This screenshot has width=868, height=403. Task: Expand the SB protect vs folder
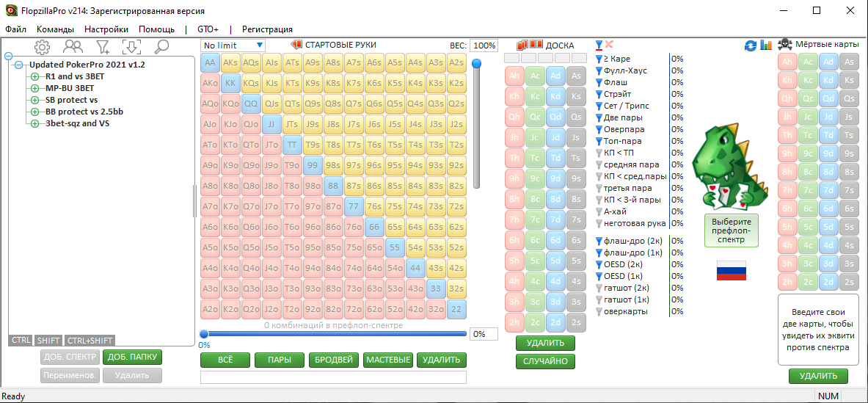(x=35, y=100)
